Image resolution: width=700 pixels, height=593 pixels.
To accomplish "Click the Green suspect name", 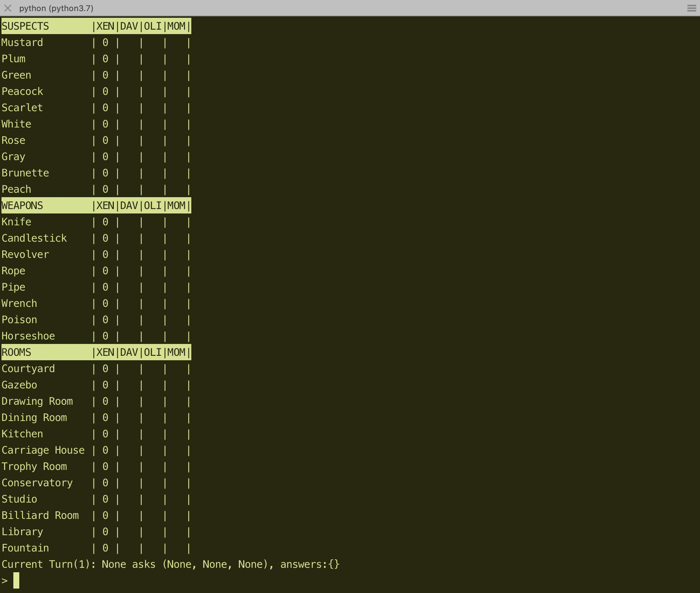I will [x=16, y=75].
